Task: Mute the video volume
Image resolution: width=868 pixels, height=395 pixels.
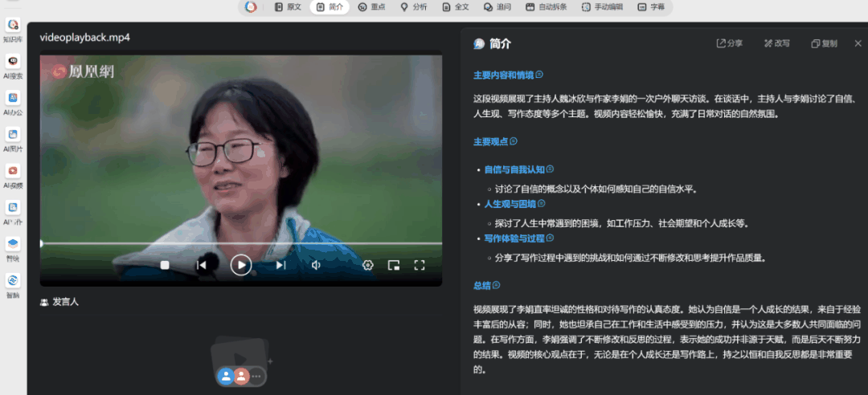Action: 317,265
